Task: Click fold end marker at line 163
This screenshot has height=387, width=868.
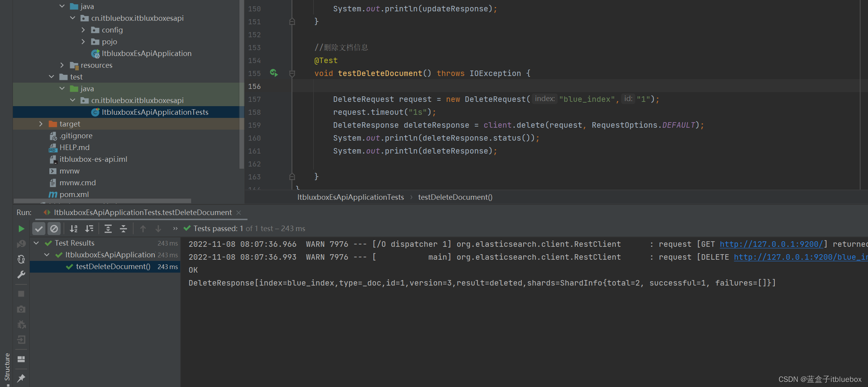Action: point(292,177)
